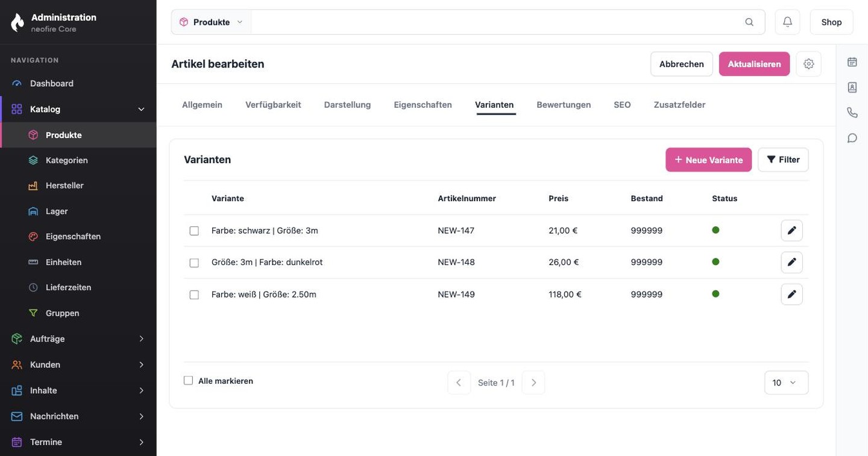Switch to the Verfügbarkeit tab
Viewport: 868px width, 456px height.
(x=273, y=105)
